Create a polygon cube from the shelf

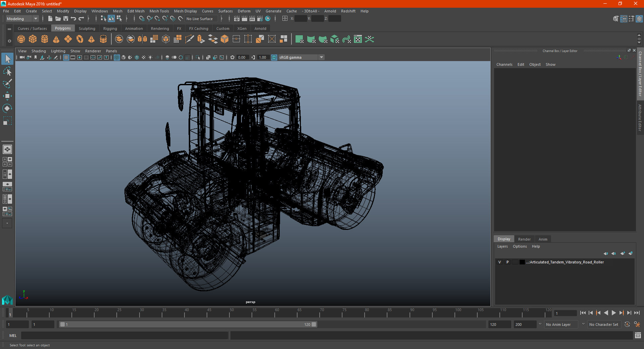[33, 39]
